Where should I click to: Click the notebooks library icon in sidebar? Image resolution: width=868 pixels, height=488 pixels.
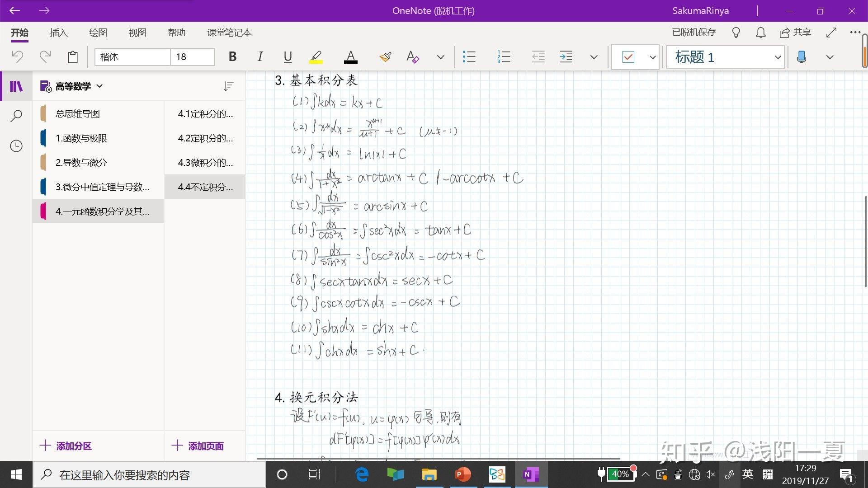click(x=16, y=86)
